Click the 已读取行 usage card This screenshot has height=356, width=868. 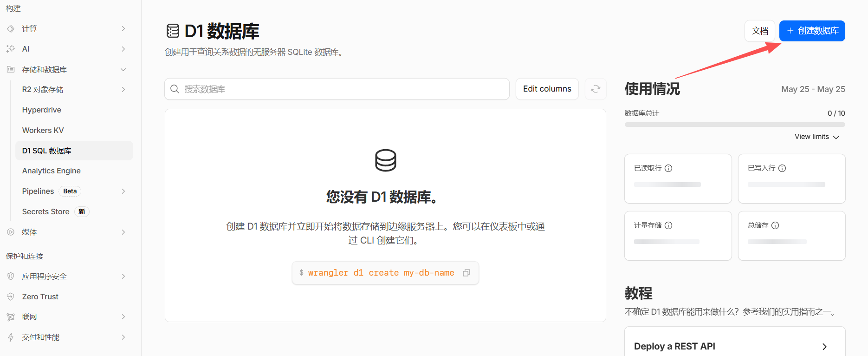pyautogui.click(x=678, y=178)
